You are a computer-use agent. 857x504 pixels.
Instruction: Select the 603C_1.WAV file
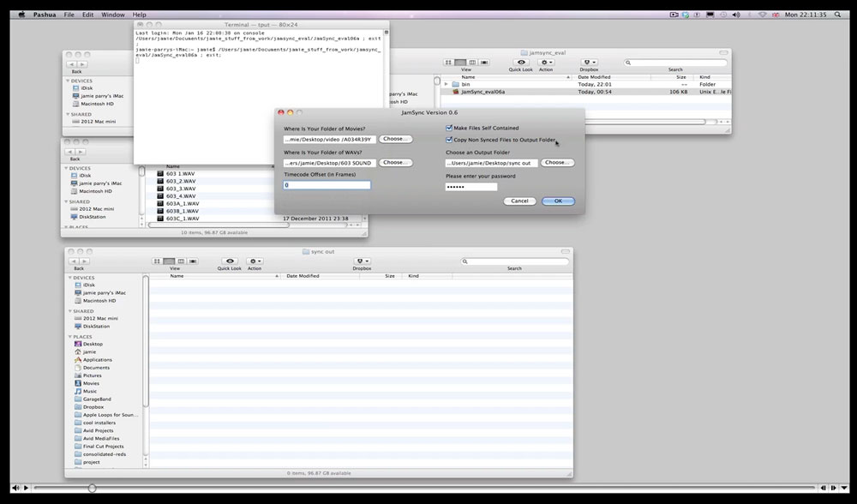[183, 218]
